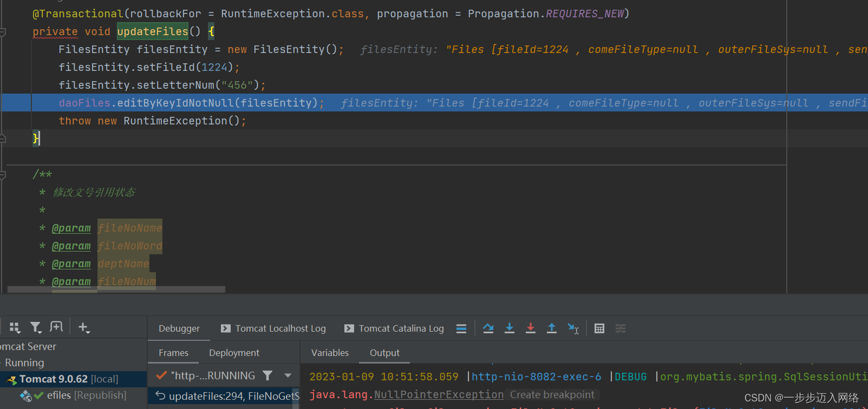Click Open in New Tab services icon
This screenshot has width=868, height=409.
coord(56,327)
